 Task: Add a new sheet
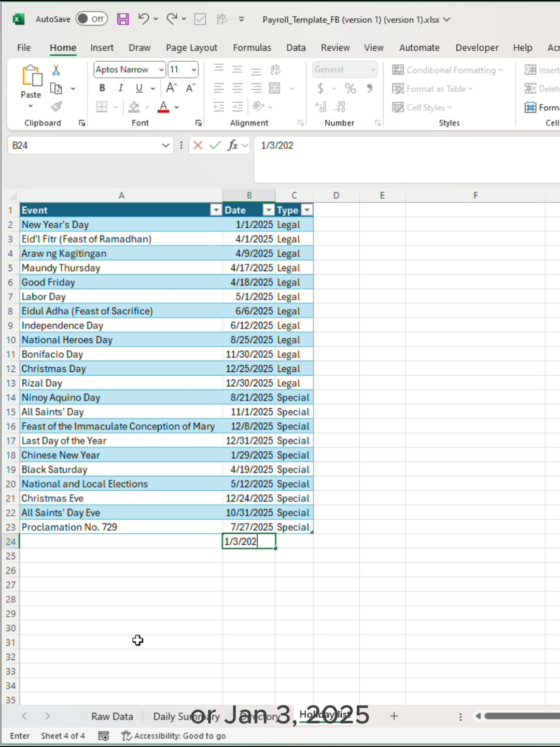[x=394, y=716]
